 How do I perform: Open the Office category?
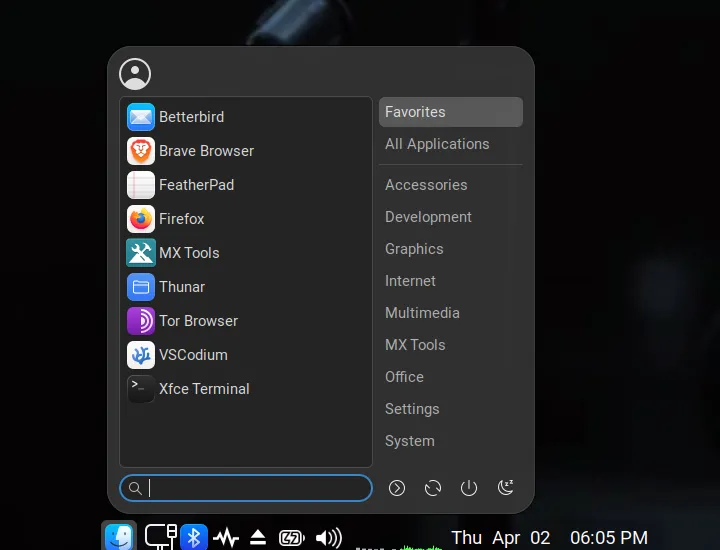(x=451, y=377)
